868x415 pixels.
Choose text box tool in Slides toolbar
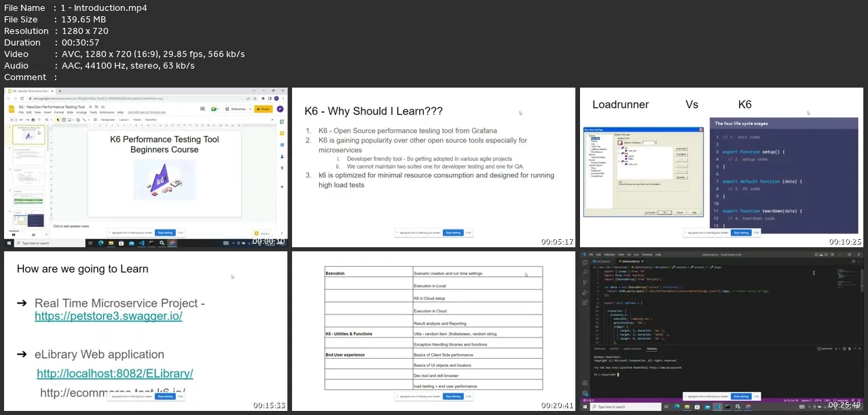[64, 120]
